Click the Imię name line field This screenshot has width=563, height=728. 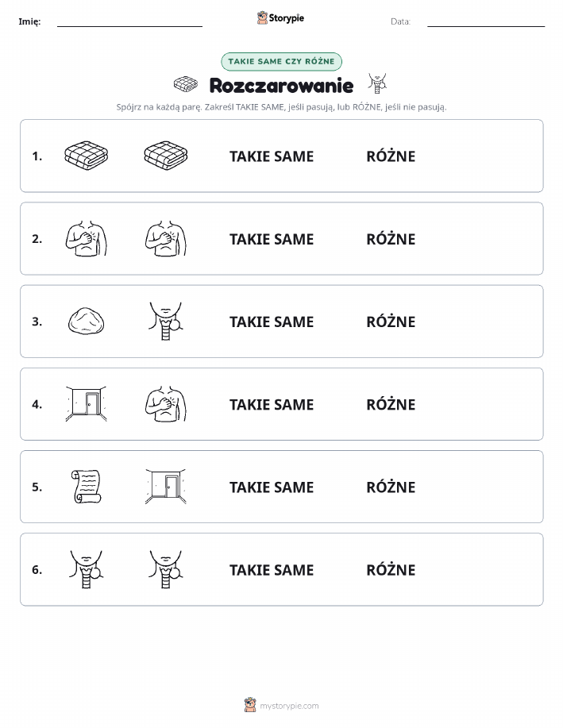click(129, 21)
